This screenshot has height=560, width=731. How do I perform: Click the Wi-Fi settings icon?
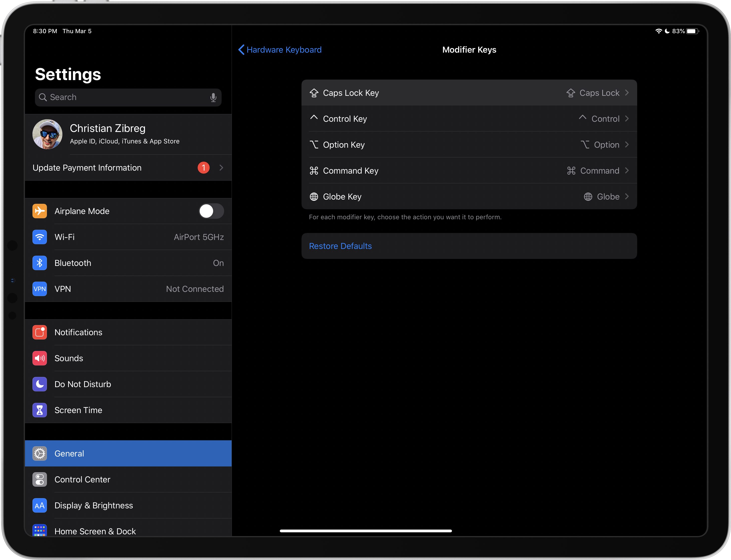coord(39,236)
